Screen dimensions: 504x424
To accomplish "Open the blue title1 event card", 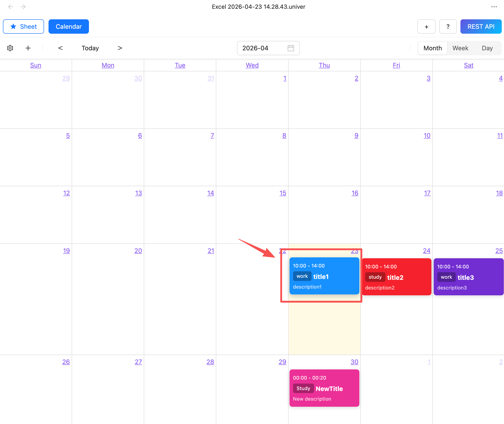I will point(324,276).
